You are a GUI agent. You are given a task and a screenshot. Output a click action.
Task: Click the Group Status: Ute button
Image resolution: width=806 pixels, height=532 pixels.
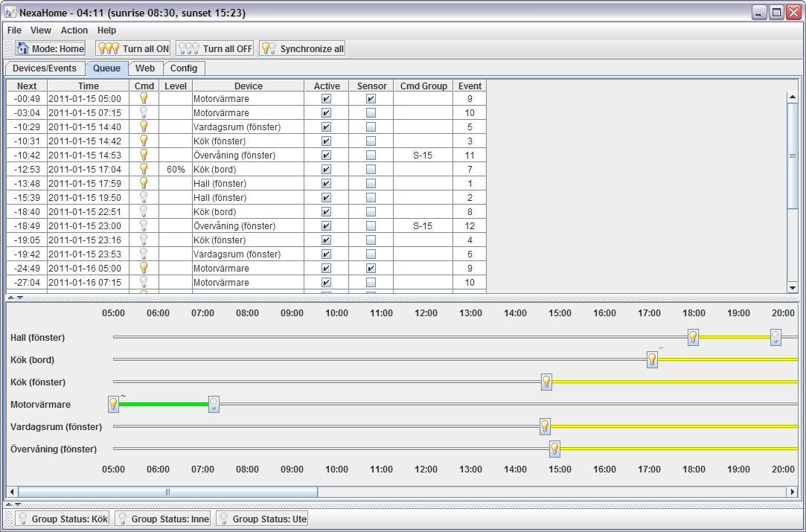click(x=262, y=519)
